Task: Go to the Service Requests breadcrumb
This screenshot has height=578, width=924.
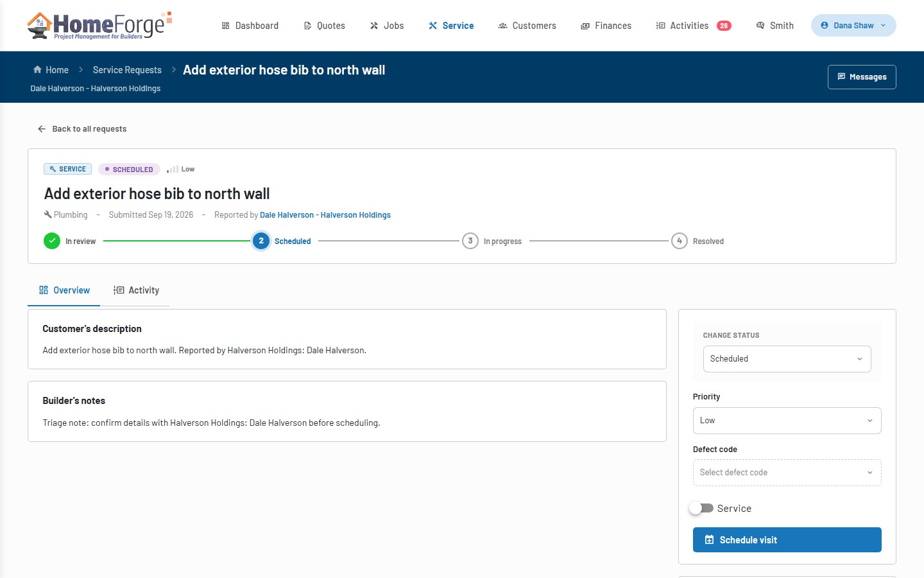Action: [x=127, y=70]
